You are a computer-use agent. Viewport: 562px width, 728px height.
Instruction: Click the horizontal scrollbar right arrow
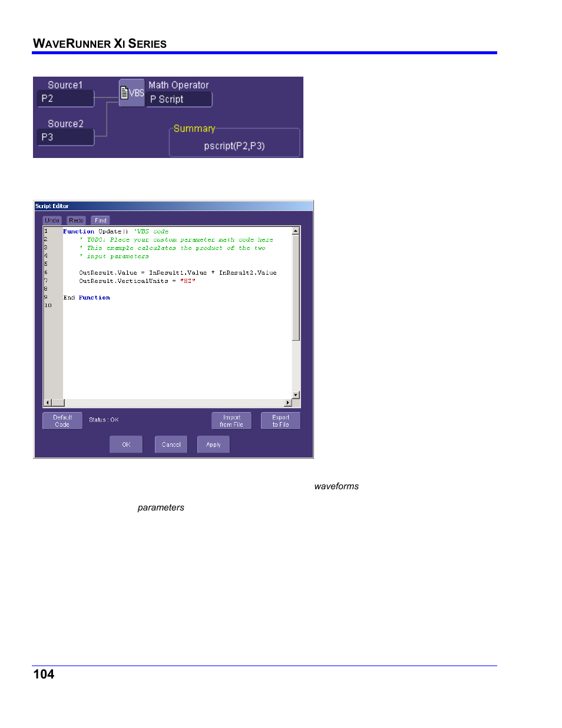288,403
